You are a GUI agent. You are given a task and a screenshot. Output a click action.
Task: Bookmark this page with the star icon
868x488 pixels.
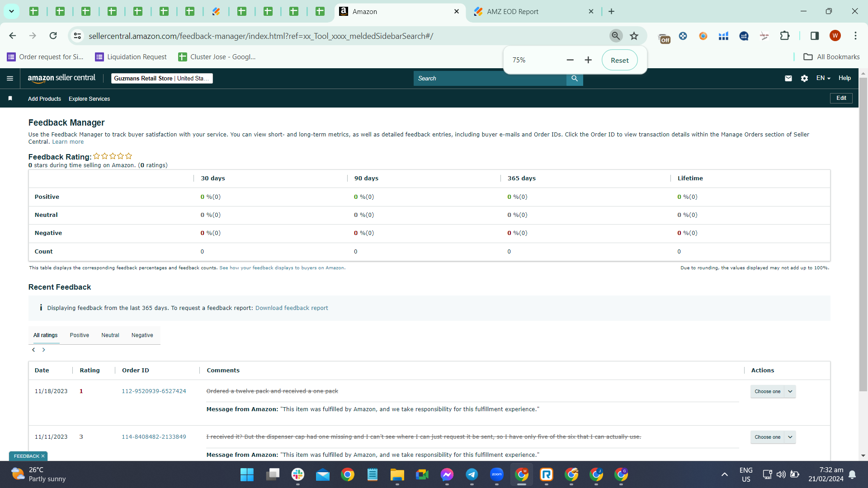[x=634, y=36]
